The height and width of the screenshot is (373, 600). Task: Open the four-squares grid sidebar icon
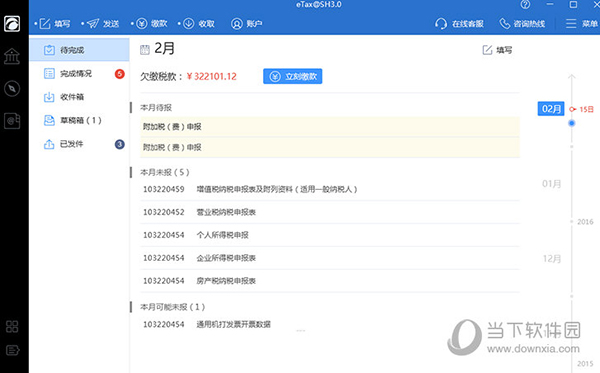click(x=12, y=326)
